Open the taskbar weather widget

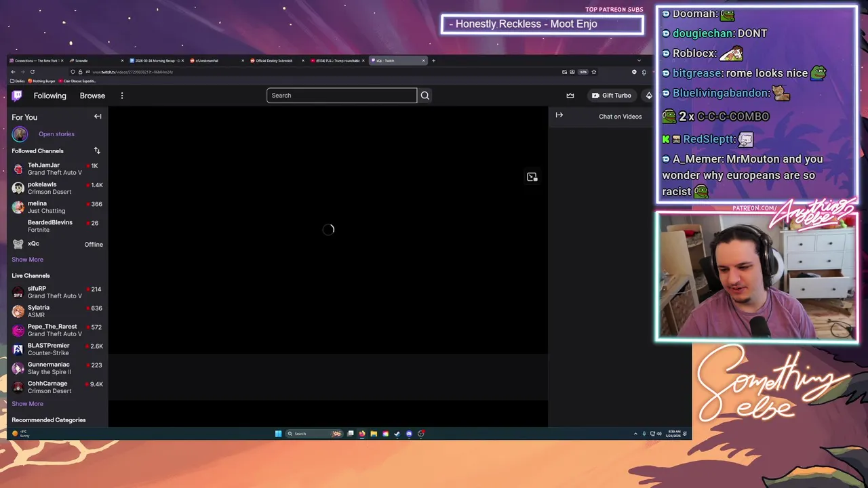[x=20, y=434]
